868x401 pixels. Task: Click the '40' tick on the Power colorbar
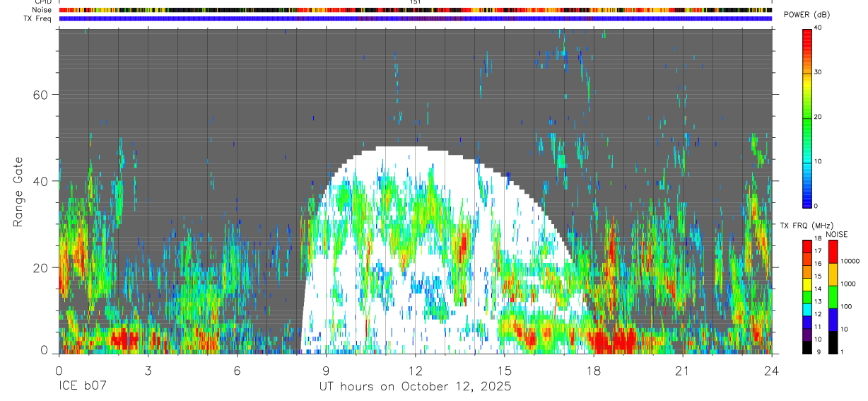(818, 28)
